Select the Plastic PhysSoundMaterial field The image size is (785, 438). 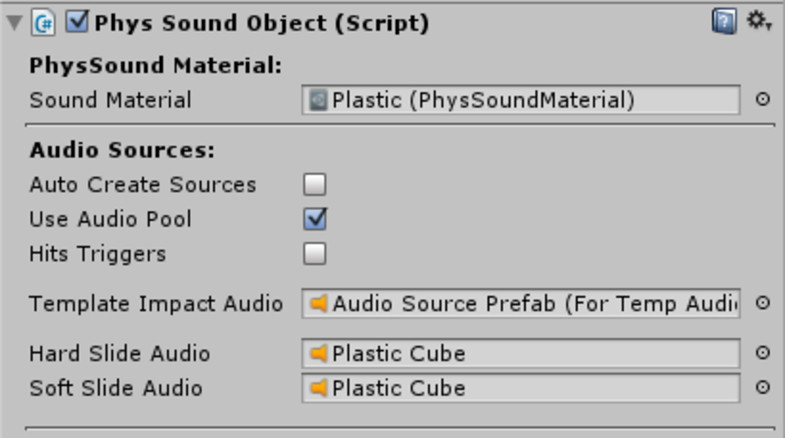pyautogui.click(x=521, y=100)
